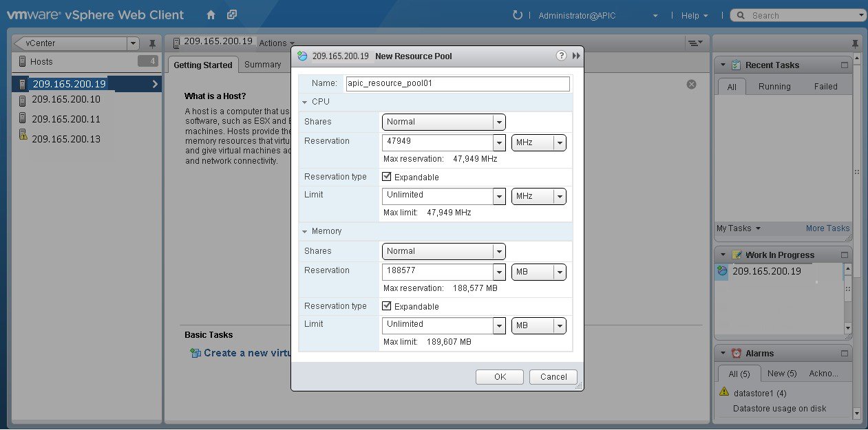Show Failed tasks tab
868x430 pixels.
point(825,87)
